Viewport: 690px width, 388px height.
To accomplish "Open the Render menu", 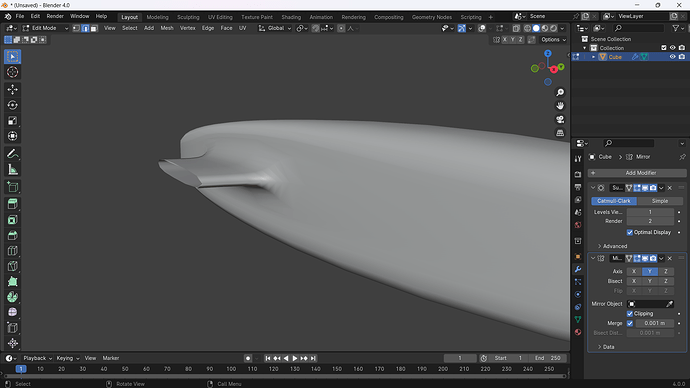I will [x=55, y=16].
